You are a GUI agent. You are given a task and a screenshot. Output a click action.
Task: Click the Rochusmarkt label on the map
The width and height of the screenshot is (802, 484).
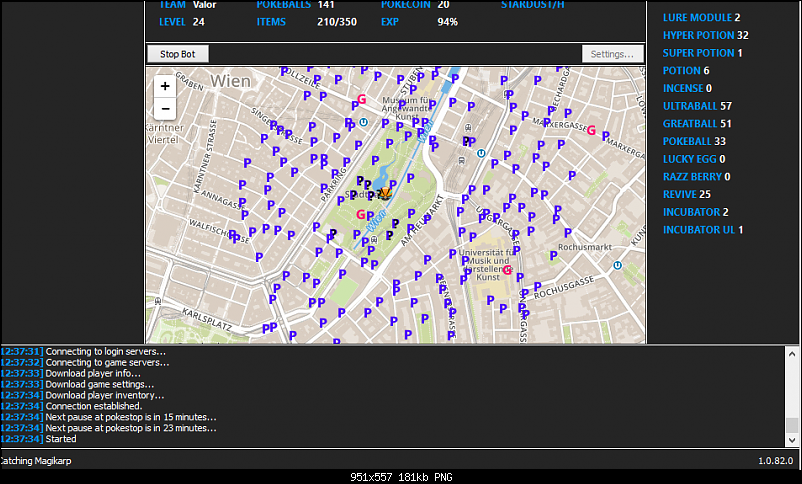[585, 247]
